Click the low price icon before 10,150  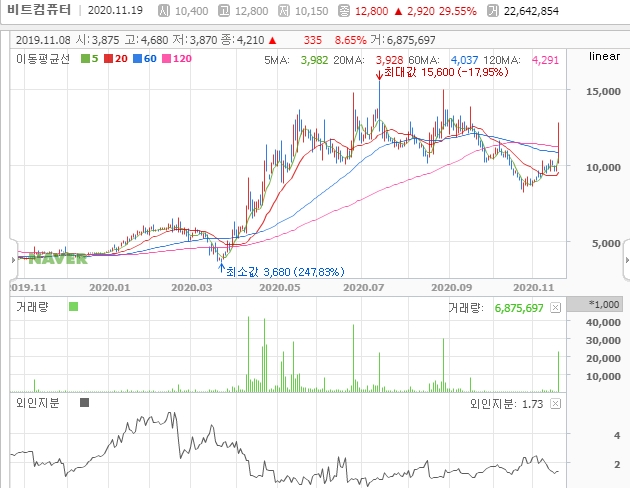click(284, 11)
